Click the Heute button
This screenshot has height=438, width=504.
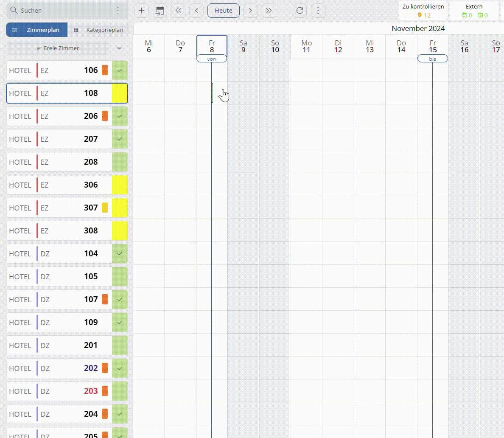[224, 11]
